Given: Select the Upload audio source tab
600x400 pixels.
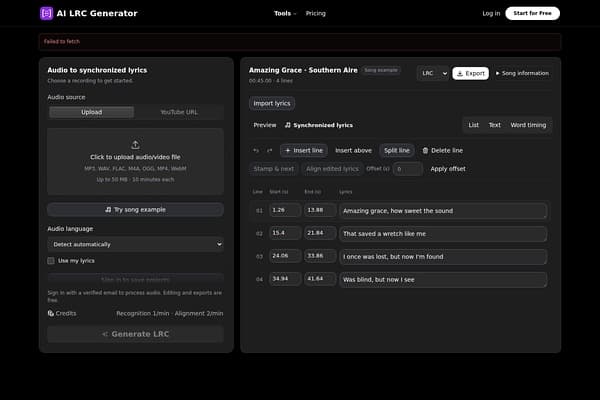Looking at the screenshot, I should [x=91, y=112].
